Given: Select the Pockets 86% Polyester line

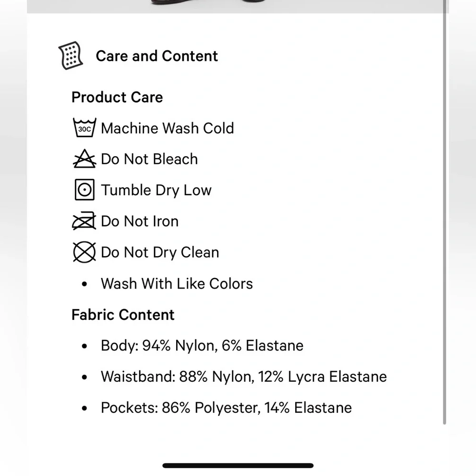Looking at the screenshot, I should (226, 408).
